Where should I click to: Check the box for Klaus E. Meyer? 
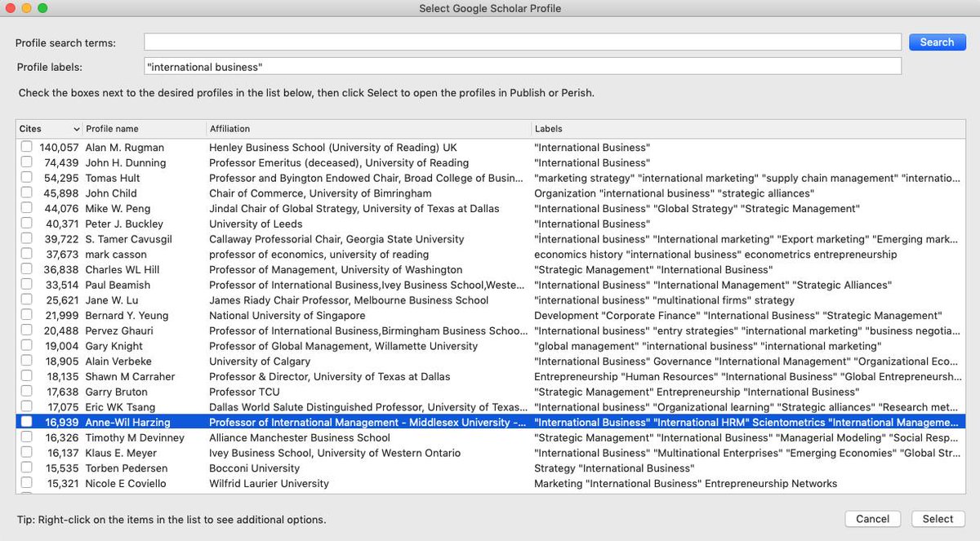pos(27,453)
